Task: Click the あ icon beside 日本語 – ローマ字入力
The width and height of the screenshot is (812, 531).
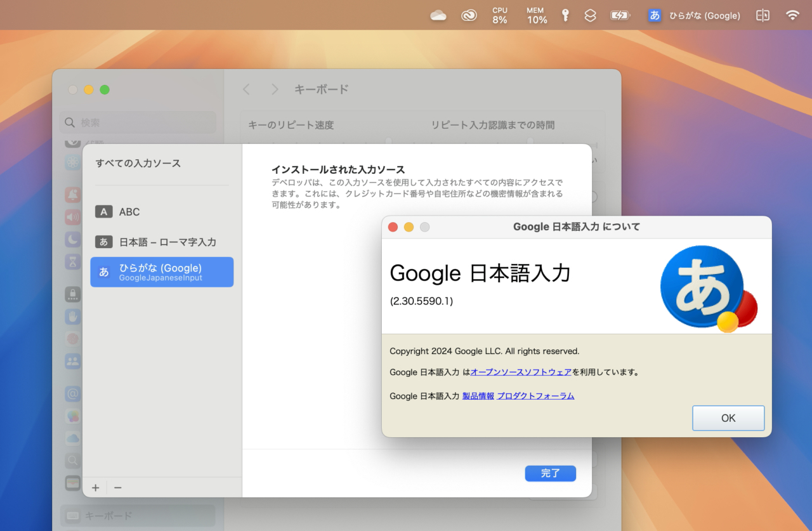Action: coord(103,242)
